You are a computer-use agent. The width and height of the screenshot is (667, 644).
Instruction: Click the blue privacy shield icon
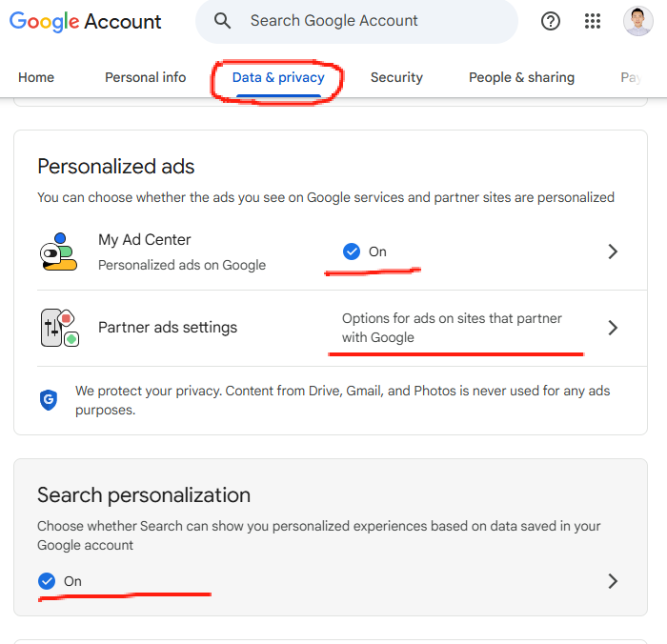(x=49, y=400)
